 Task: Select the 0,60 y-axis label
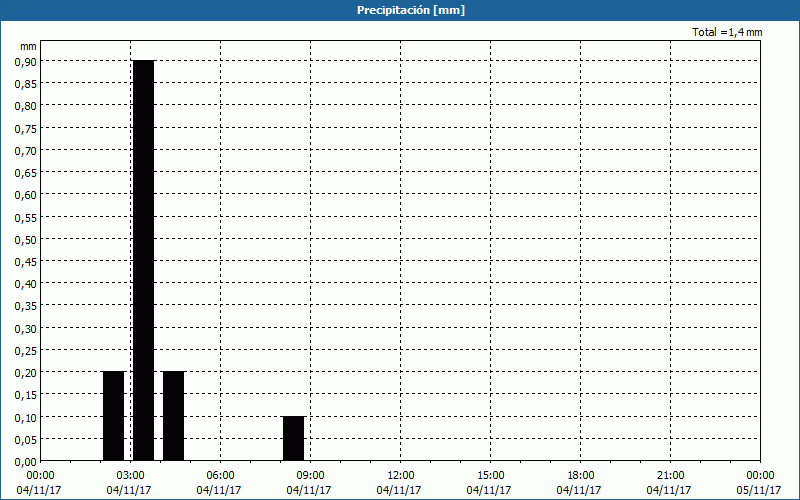(x=26, y=194)
